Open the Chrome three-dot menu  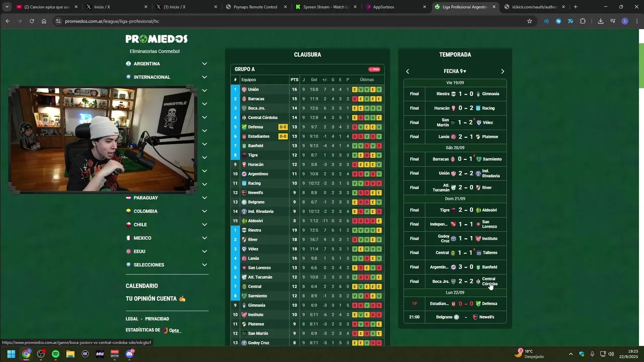coord(637,21)
